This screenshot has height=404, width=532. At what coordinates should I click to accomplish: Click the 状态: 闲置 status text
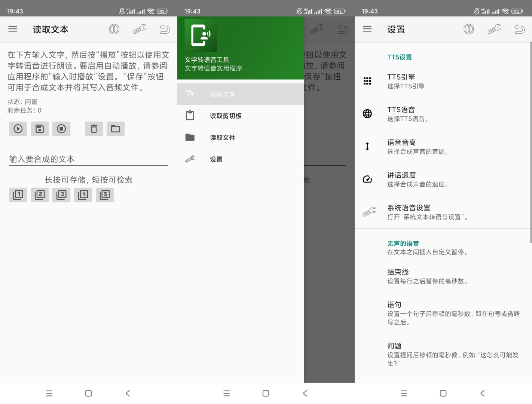(x=22, y=102)
